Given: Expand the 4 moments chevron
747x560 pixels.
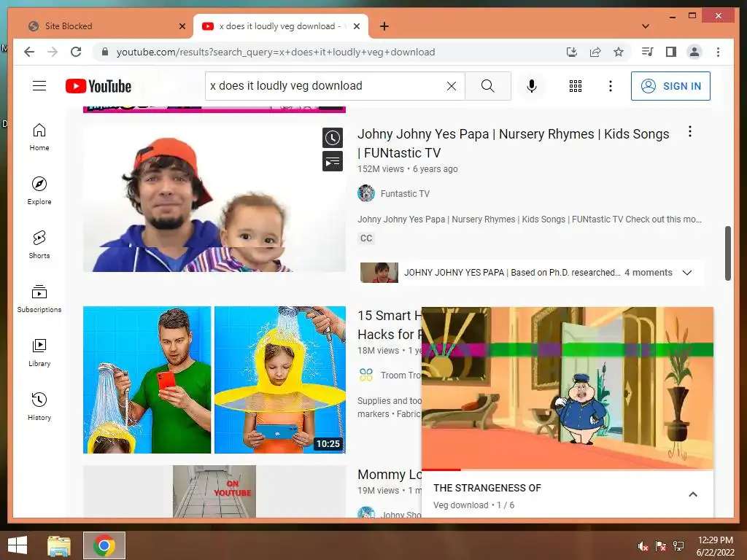Looking at the screenshot, I should (687, 273).
